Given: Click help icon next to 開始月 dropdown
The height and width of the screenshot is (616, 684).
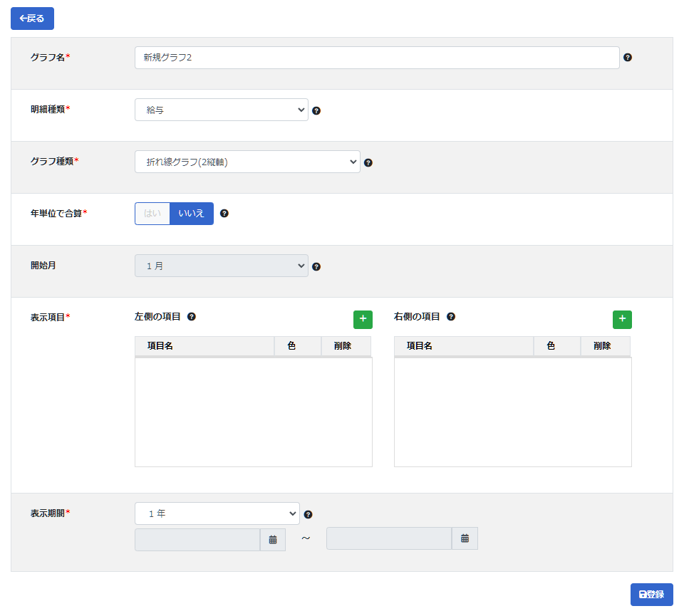Looking at the screenshot, I should tap(316, 267).
